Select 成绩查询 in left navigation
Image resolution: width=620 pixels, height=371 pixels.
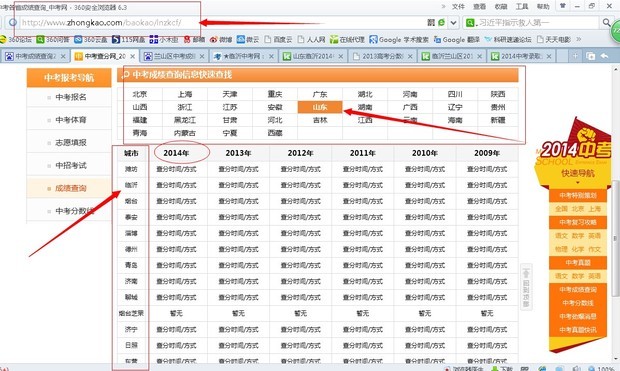pos(71,188)
